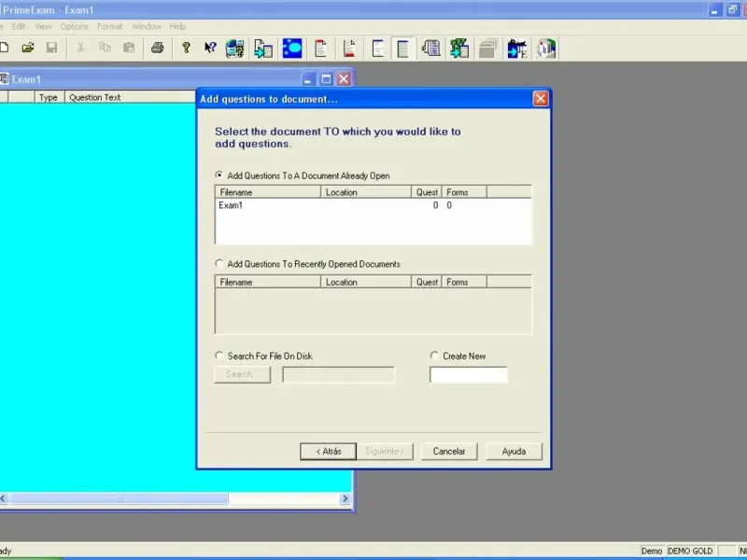Image resolution: width=747 pixels, height=560 pixels.
Task: Click Location header in recently opened table
Action: point(366,282)
